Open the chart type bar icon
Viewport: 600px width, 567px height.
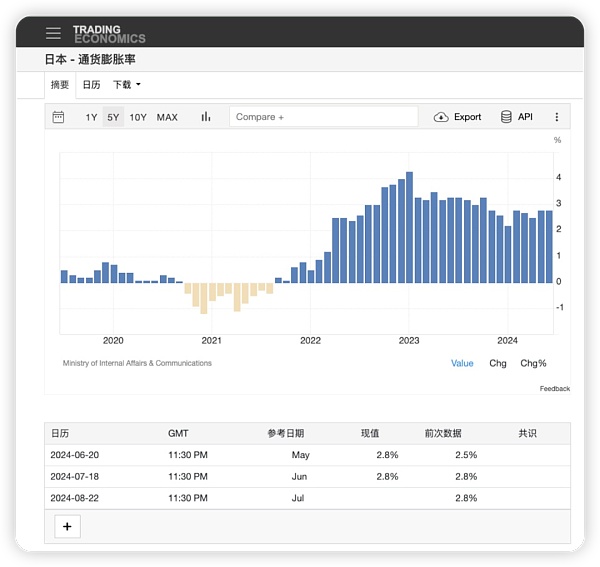206,117
